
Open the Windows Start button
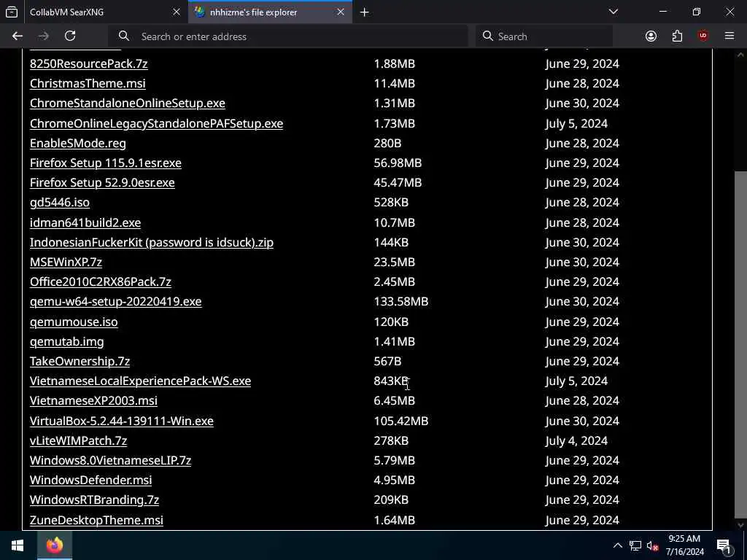tap(18, 545)
